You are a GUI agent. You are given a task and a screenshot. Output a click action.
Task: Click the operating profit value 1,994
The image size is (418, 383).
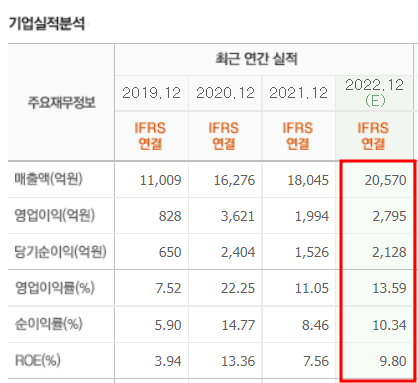[x=312, y=216]
